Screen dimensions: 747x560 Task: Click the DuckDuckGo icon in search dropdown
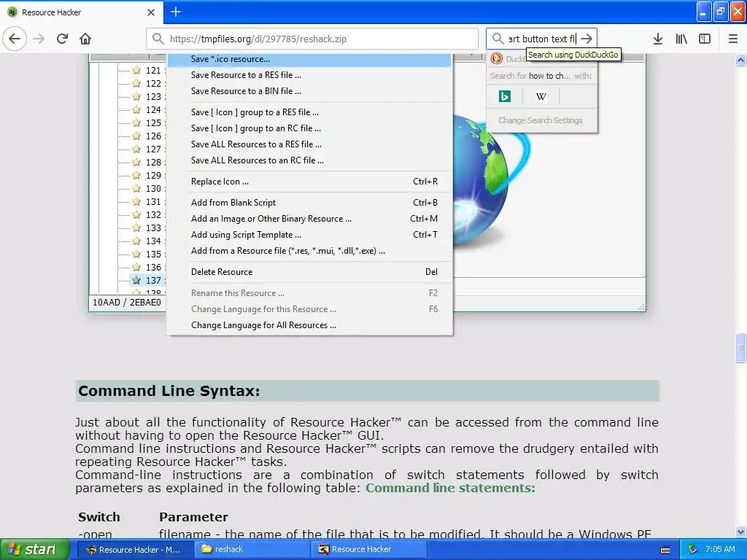click(496, 58)
